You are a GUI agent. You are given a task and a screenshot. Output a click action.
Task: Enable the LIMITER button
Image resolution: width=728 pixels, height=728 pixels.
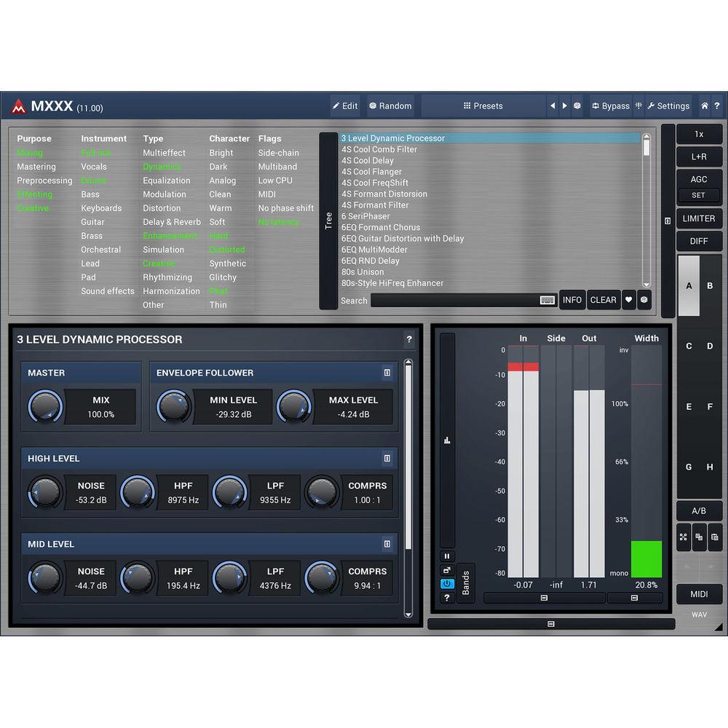699,218
